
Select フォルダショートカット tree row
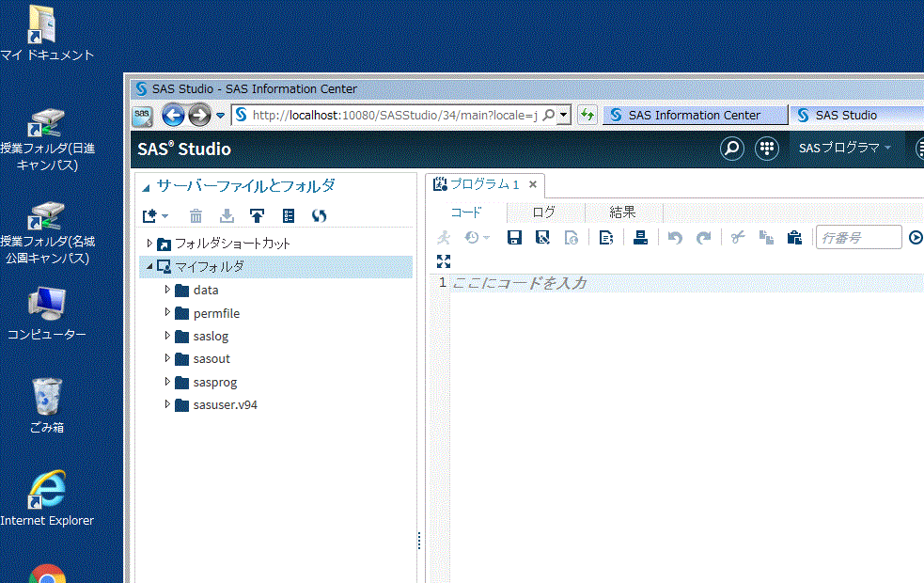click(x=275, y=243)
